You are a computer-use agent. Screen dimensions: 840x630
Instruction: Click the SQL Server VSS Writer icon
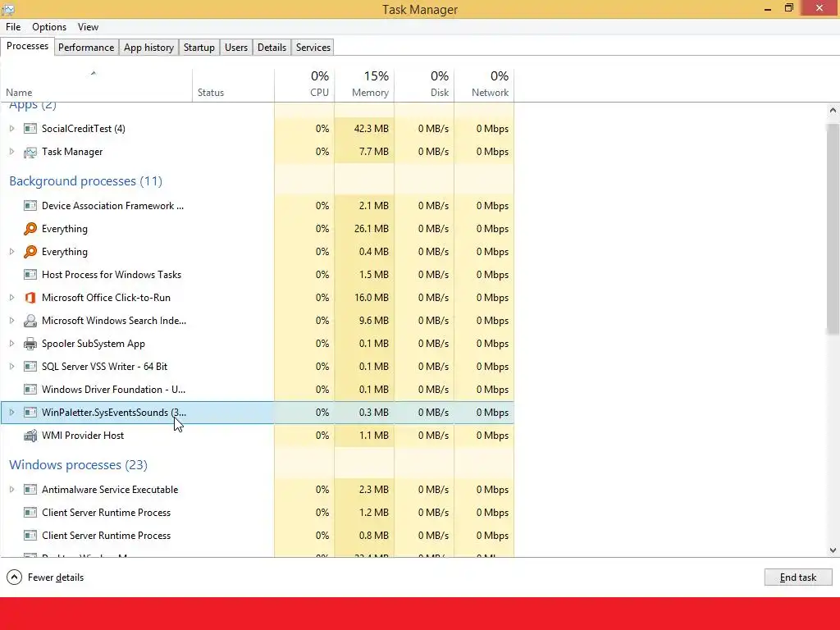tap(30, 367)
